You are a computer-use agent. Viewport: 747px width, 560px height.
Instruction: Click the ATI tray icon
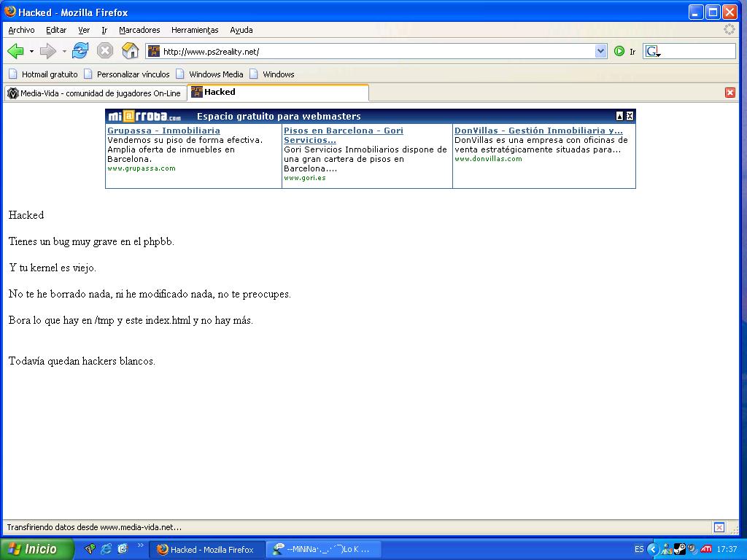pos(706,550)
